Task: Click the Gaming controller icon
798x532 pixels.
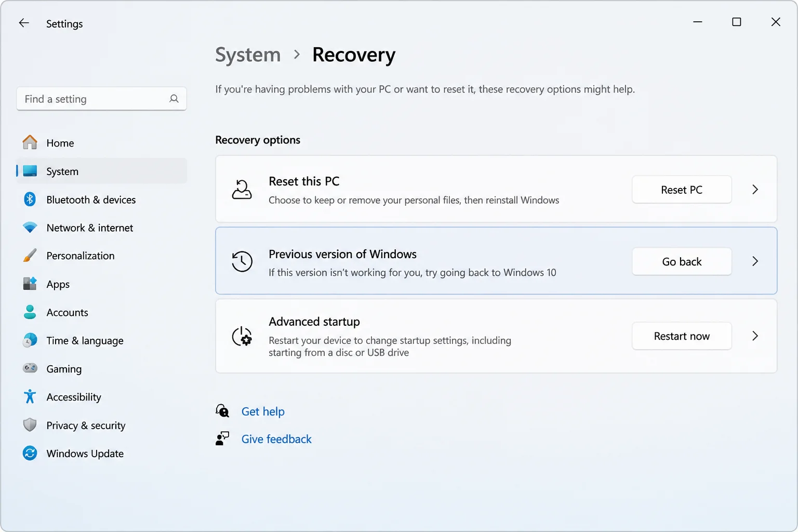Action: pyautogui.click(x=30, y=368)
